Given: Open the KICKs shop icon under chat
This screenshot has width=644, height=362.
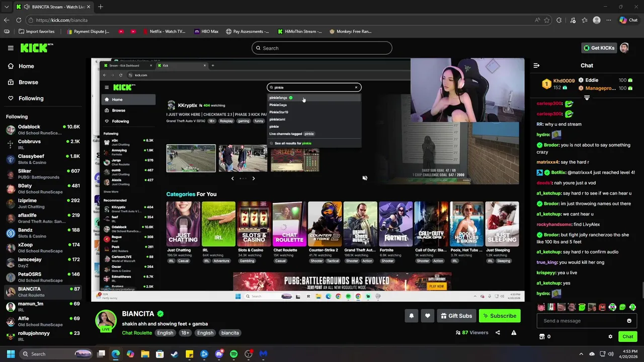Looking at the screenshot, I should 542,336.
